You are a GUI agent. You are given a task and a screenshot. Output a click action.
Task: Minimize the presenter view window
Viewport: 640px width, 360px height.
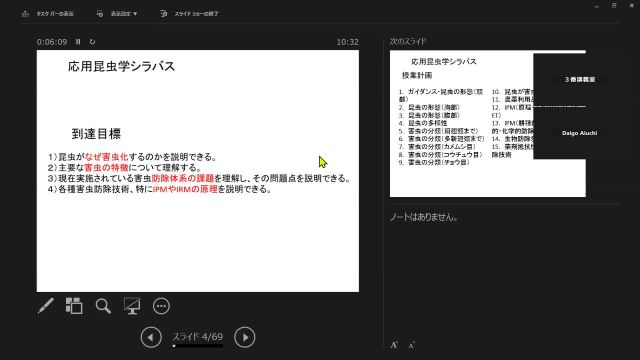tap(596, 6)
